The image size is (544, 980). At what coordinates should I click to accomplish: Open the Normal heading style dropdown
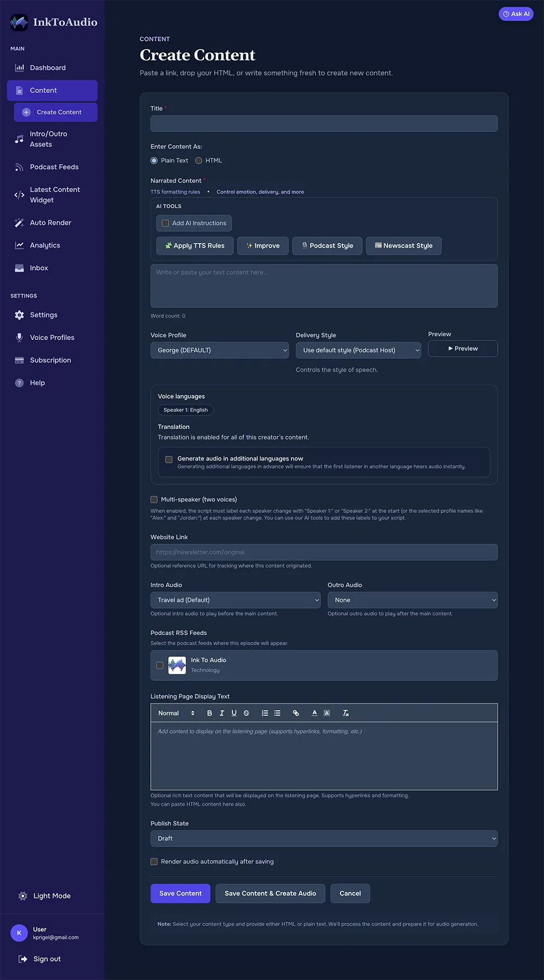click(x=176, y=713)
